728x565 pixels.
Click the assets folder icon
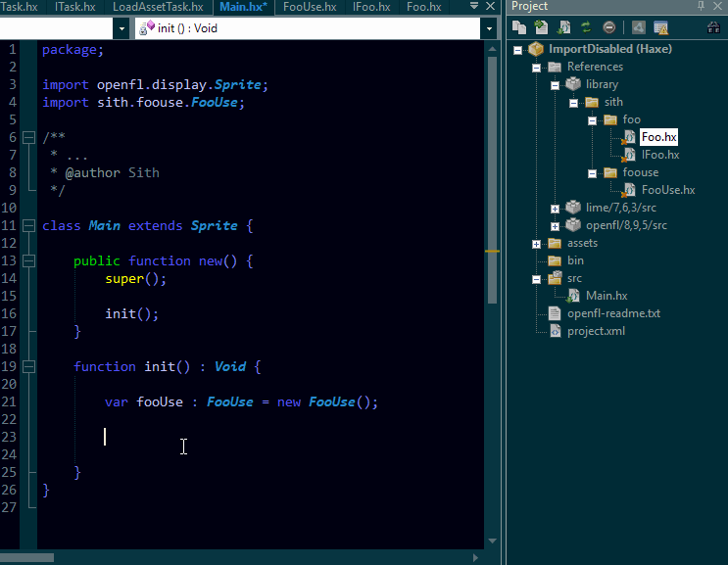coord(555,243)
